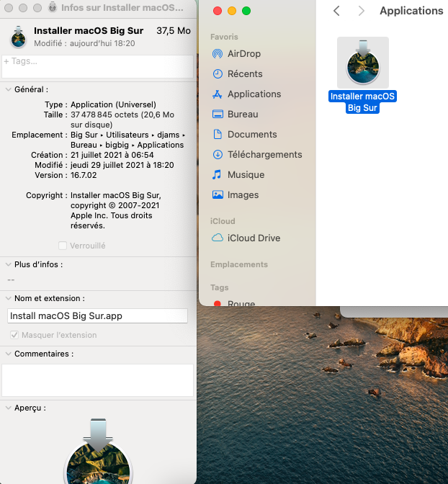Viewport: 448px width, 484px height.
Task: Click the Infos sur Installer macOS title text
Action: 122,7
